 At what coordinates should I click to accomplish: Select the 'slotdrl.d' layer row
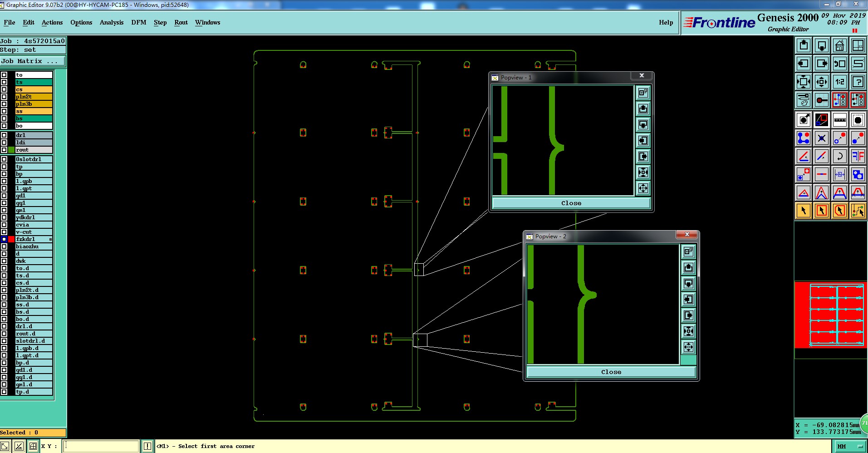[x=34, y=341]
